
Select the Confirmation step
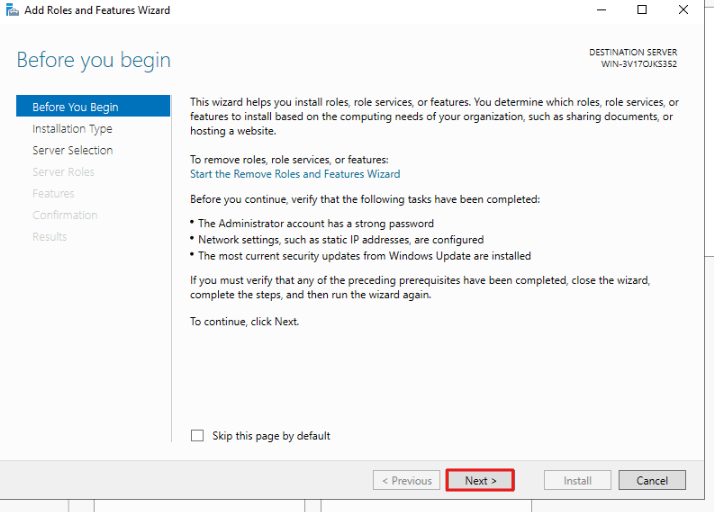click(65, 215)
